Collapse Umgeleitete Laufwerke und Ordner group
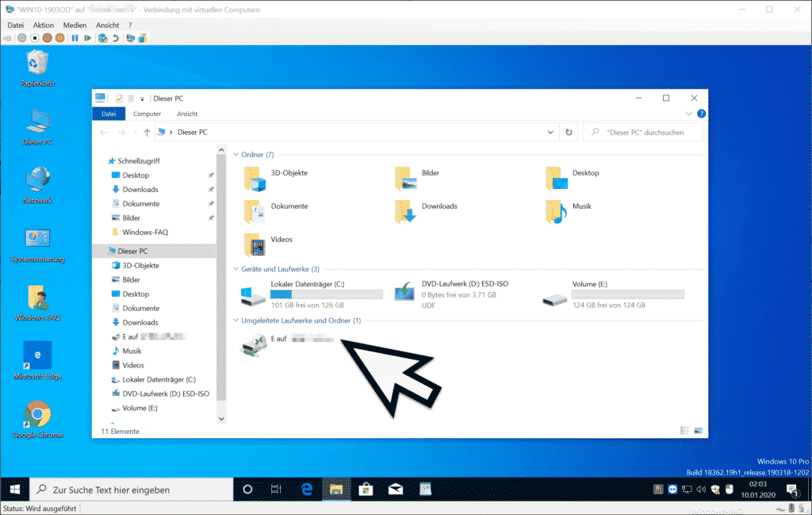 pyautogui.click(x=236, y=321)
